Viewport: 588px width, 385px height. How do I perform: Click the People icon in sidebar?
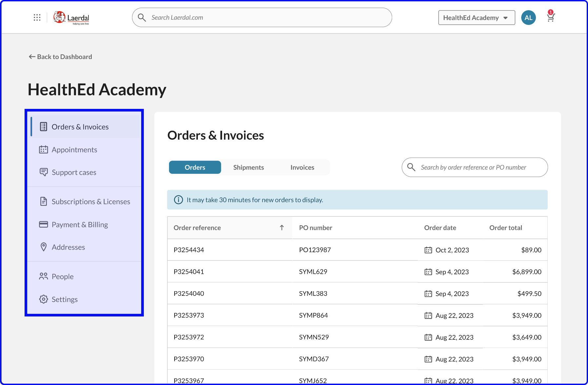44,276
